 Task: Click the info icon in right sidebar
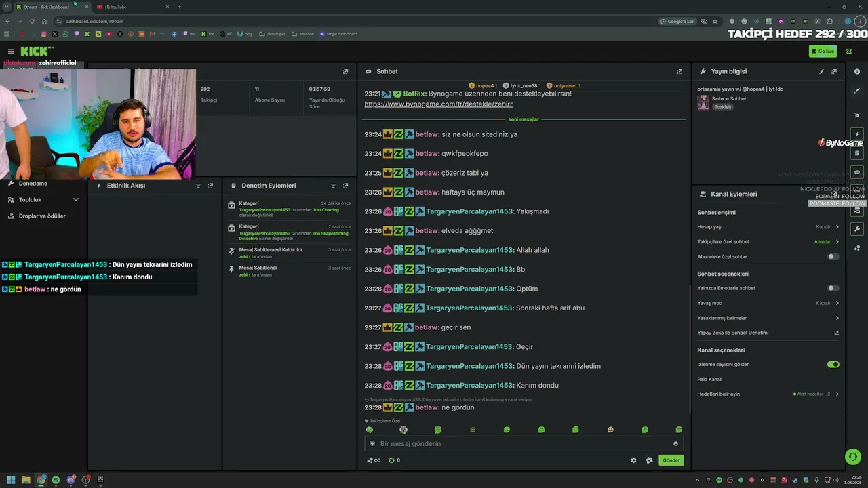pyautogui.click(x=857, y=71)
